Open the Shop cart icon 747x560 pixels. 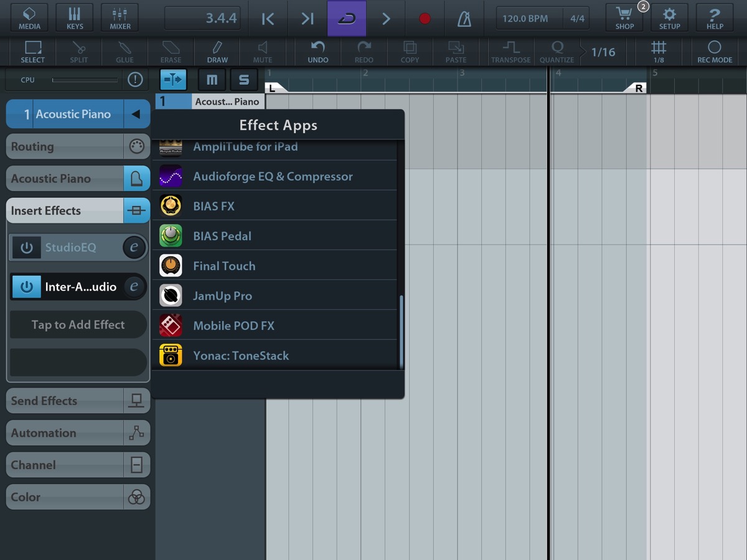(624, 18)
